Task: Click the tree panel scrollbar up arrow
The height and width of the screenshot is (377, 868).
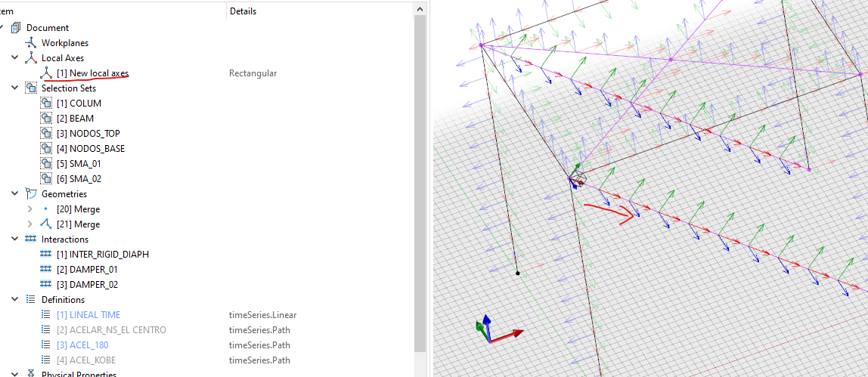Action: tap(420, 10)
